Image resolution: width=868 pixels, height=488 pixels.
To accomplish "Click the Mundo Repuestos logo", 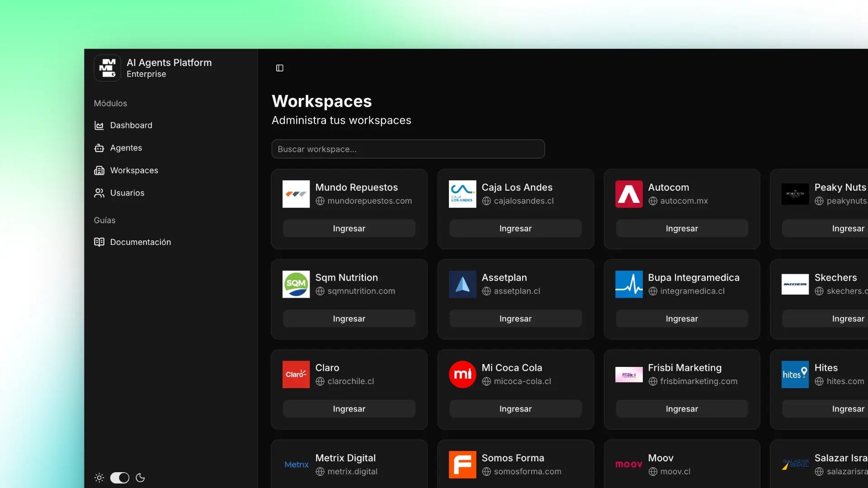I will point(296,194).
